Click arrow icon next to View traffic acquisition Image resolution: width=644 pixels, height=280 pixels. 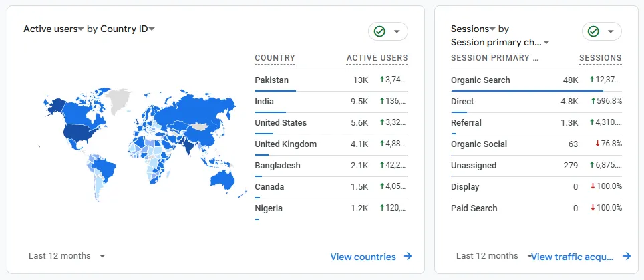tap(626, 256)
